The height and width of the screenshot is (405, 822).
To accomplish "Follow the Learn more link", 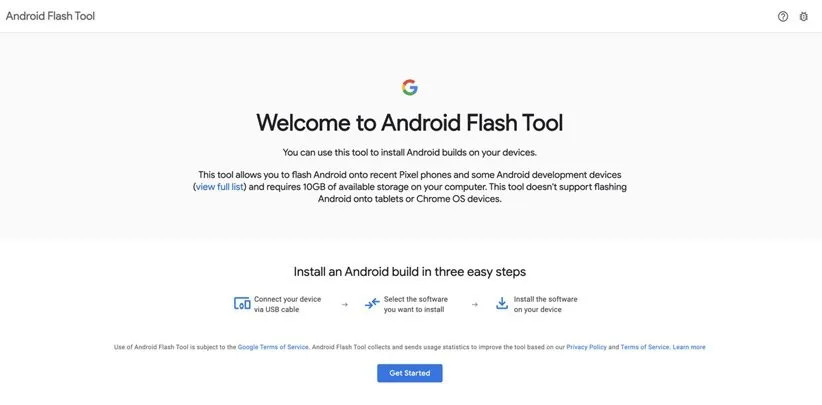I will point(689,347).
